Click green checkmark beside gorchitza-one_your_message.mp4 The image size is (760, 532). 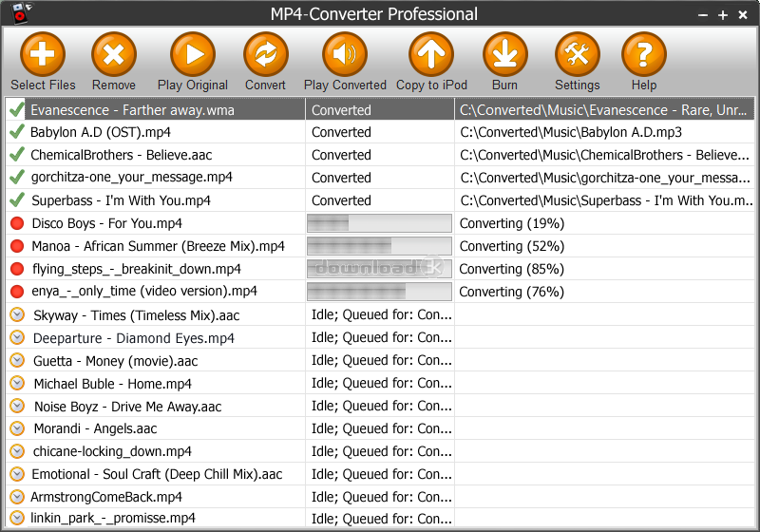(x=17, y=177)
